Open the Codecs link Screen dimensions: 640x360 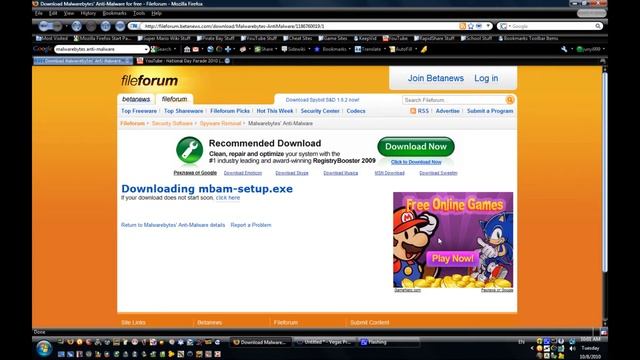pyautogui.click(x=356, y=111)
